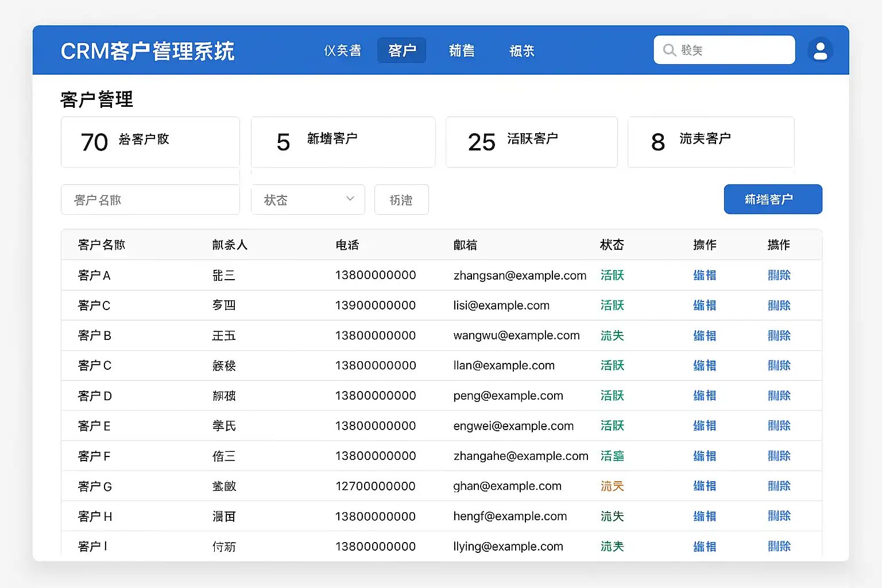Click the blue add customer button
Viewport: 882px width, 588px height.
click(772, 199)
